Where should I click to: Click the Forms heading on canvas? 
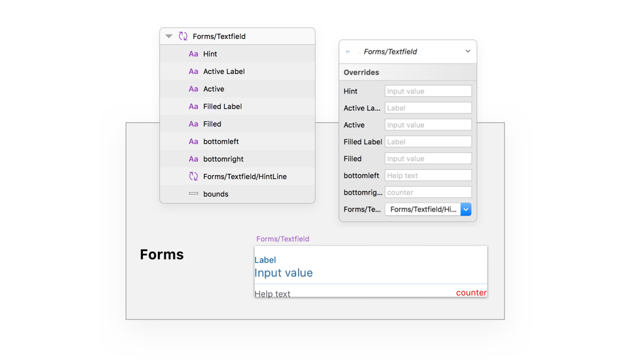pos(162,254)
